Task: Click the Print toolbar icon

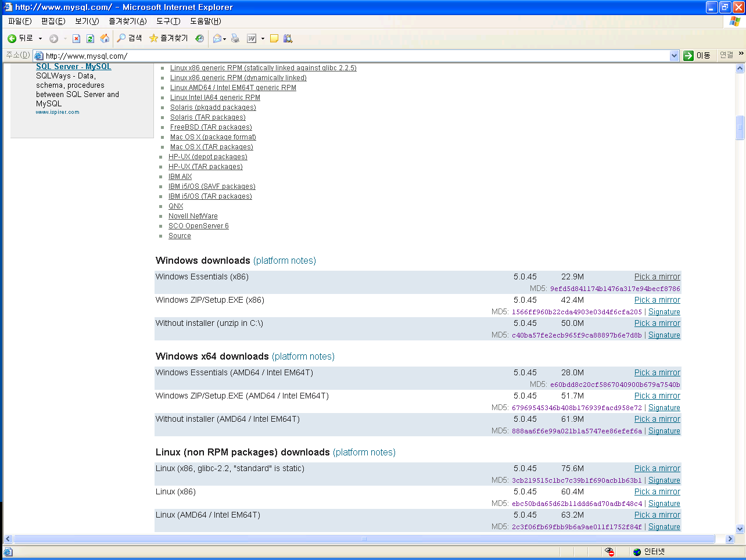Action: [x=235, y=38]
